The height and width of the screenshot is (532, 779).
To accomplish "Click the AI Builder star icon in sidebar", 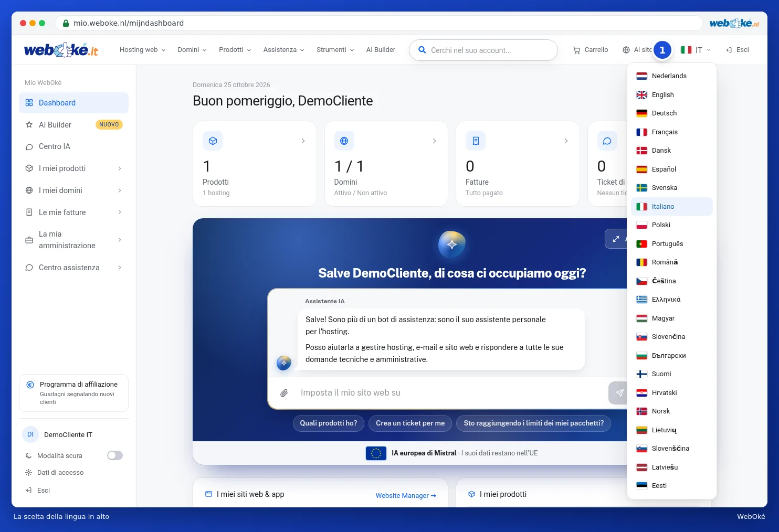I will tap(29, 125).
